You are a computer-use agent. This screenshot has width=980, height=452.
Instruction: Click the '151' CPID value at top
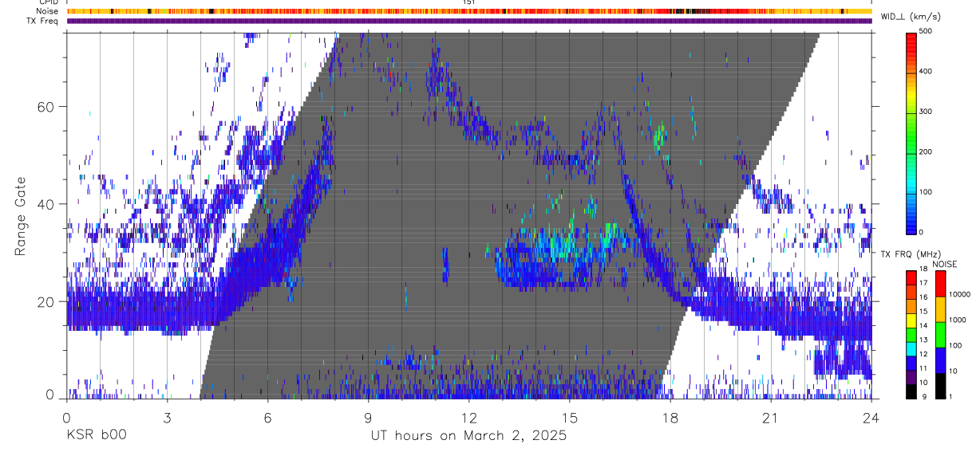point(469,2)
